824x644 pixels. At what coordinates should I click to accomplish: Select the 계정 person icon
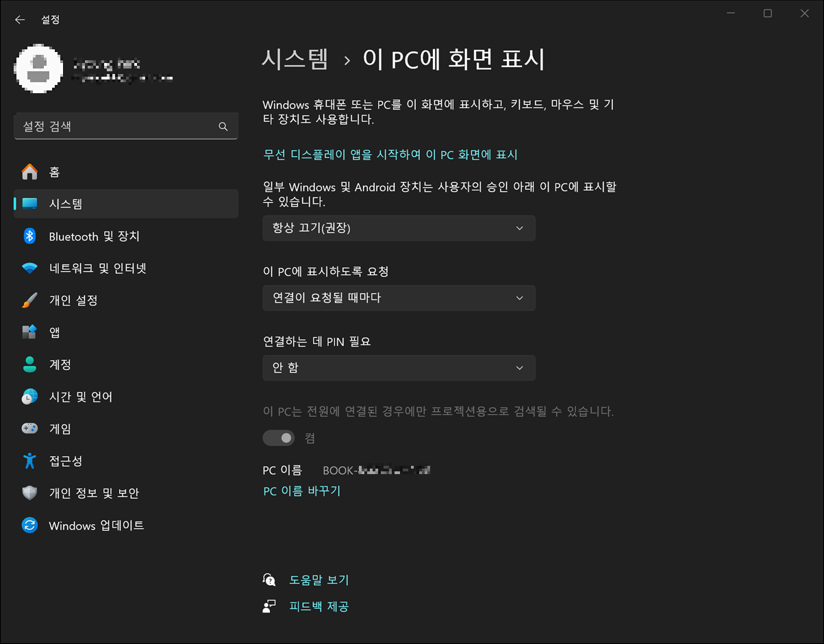click(x=29, y=364)
